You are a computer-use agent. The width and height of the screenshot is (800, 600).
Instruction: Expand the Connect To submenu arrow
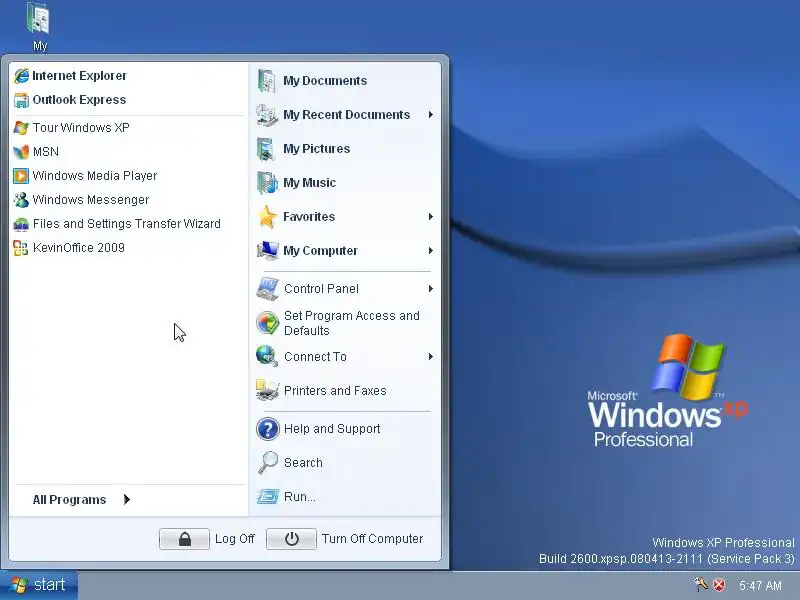431,357
